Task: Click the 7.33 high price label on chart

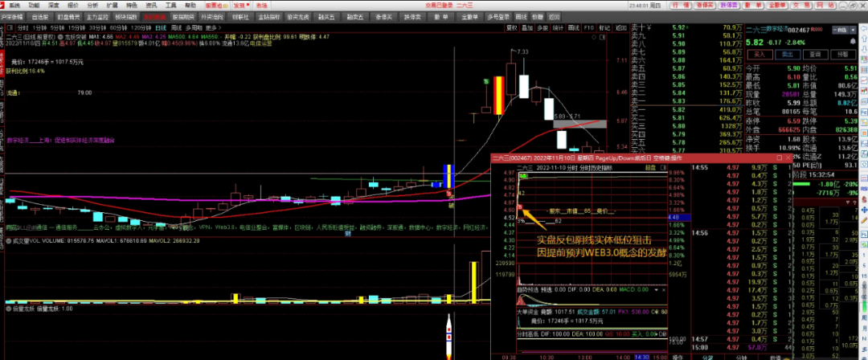Action: tap(523, 51)
